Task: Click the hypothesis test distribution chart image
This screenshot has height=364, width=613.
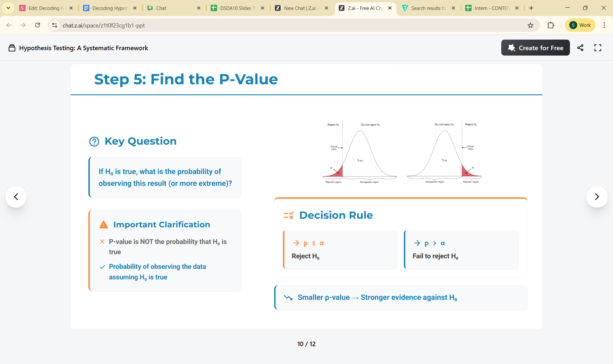Action: click(402, 152)
